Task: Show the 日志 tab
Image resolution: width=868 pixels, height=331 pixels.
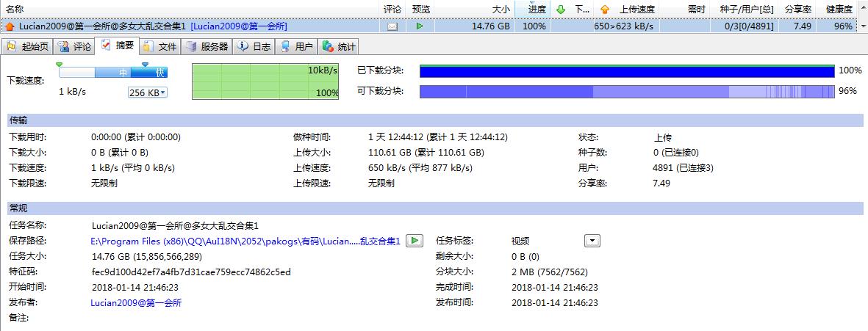Action: (254, 47)
